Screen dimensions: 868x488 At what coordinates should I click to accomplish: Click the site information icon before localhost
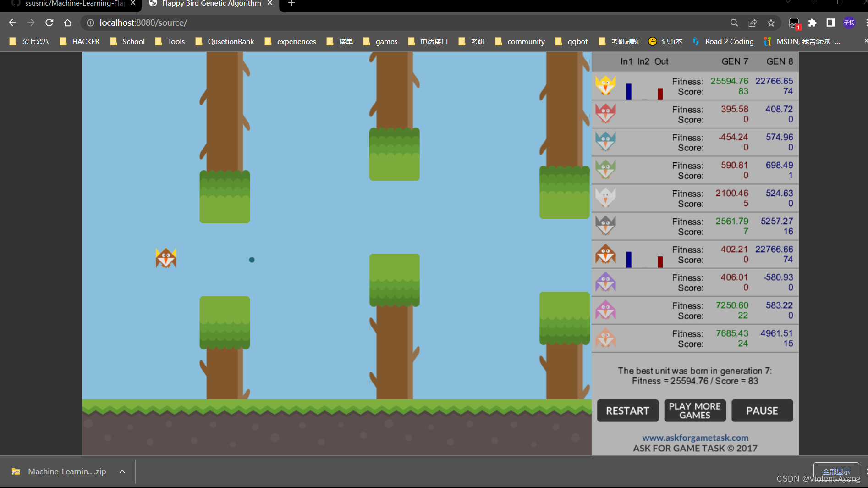click(x=90, y=22)
